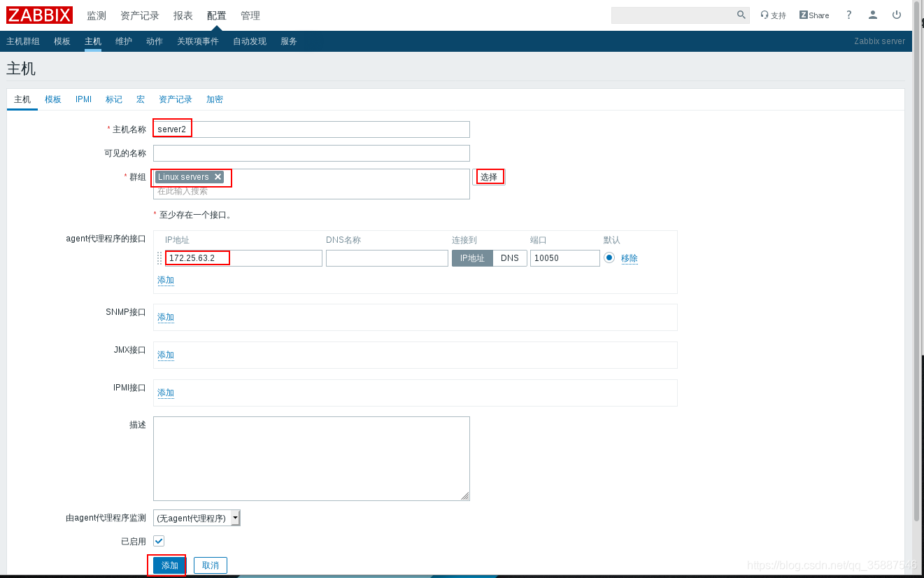Open the Configuration menu
924x578 pixels.
coord(217,15)
